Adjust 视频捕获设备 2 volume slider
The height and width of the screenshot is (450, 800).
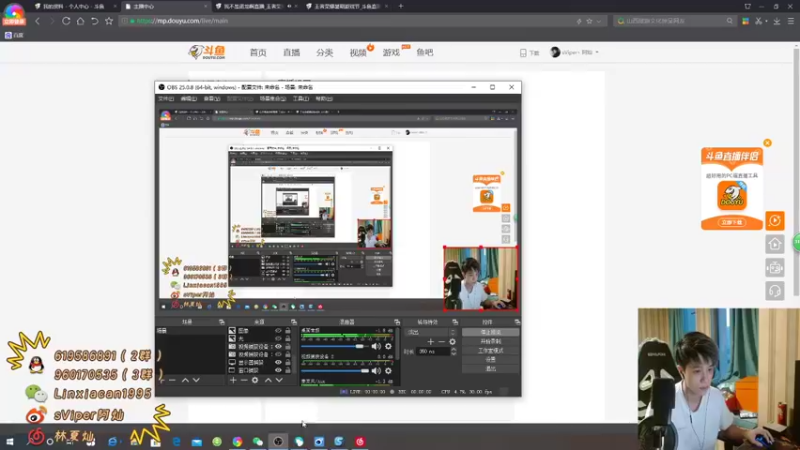point(335,371)
